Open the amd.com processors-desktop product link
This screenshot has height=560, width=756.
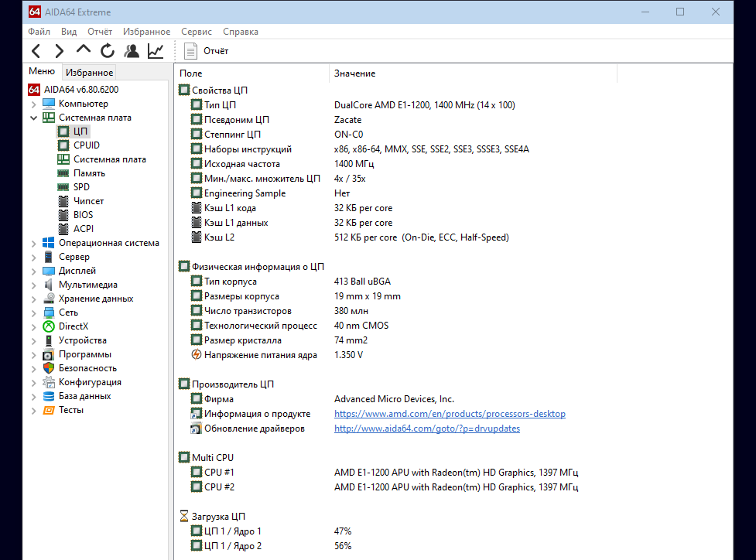450,414
